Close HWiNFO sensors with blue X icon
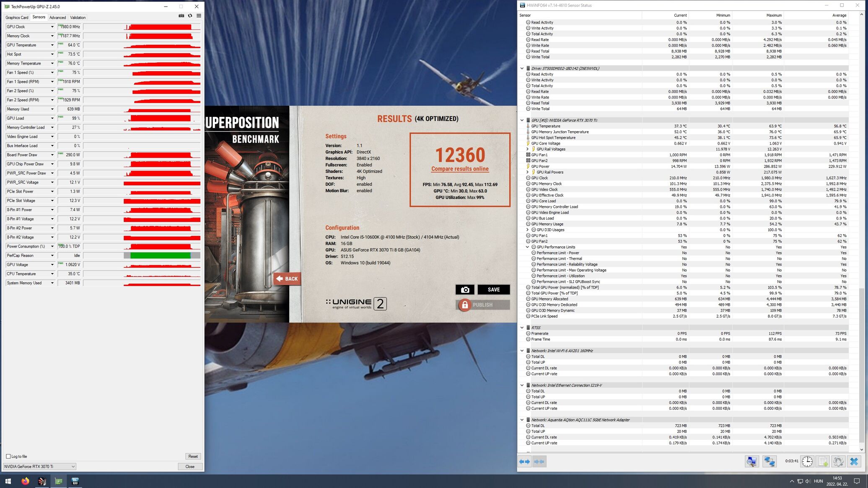868x488 pixels. click(x=854, y=462)
